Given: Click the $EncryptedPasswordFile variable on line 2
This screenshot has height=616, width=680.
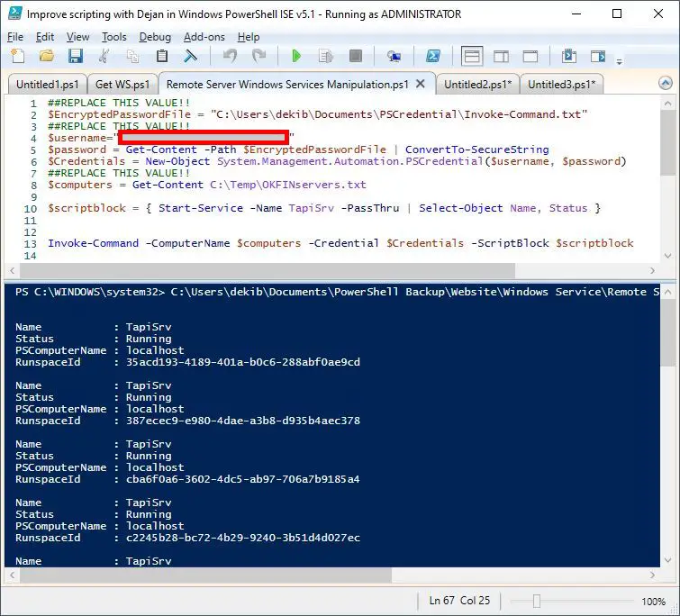Looking at the screenshot, I should 119,114.
